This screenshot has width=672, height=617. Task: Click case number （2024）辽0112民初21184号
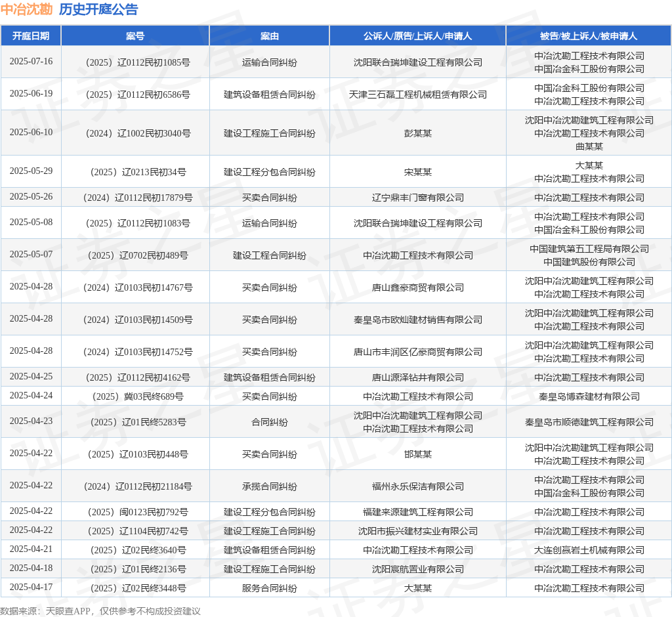[x=138, y=486]
